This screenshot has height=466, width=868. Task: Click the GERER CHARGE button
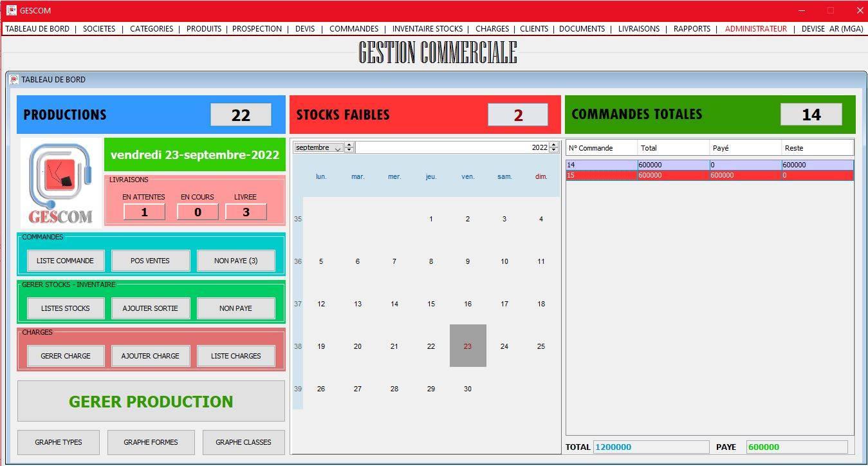tap(66, 356)
